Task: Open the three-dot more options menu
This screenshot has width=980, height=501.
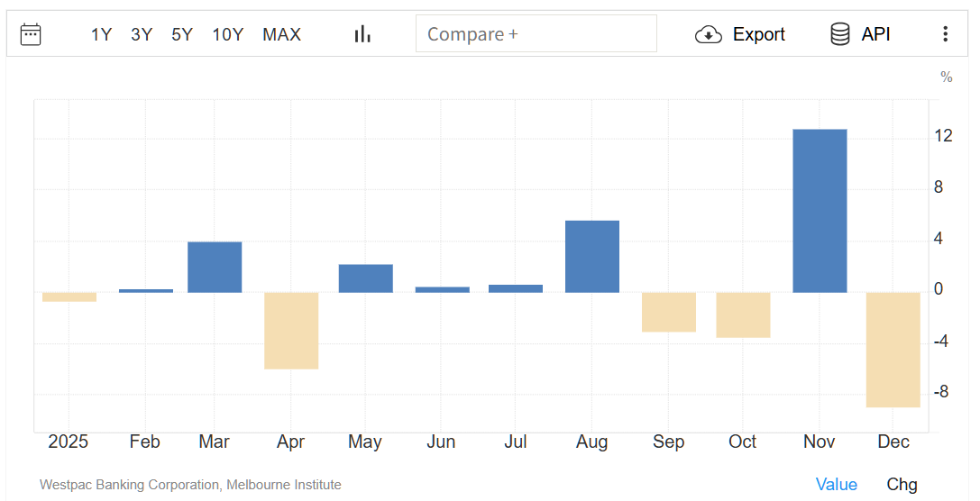Action: point(945,34)
